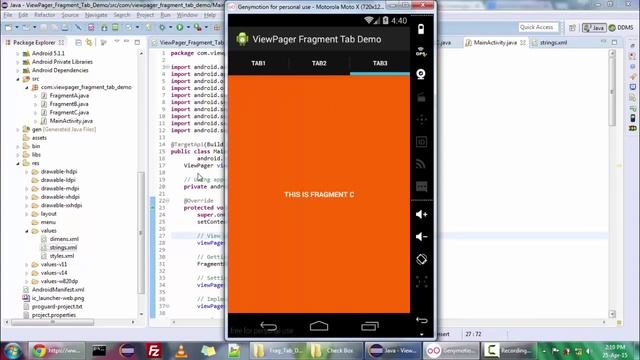Switch to Java perspective

(x=594, y=28)
